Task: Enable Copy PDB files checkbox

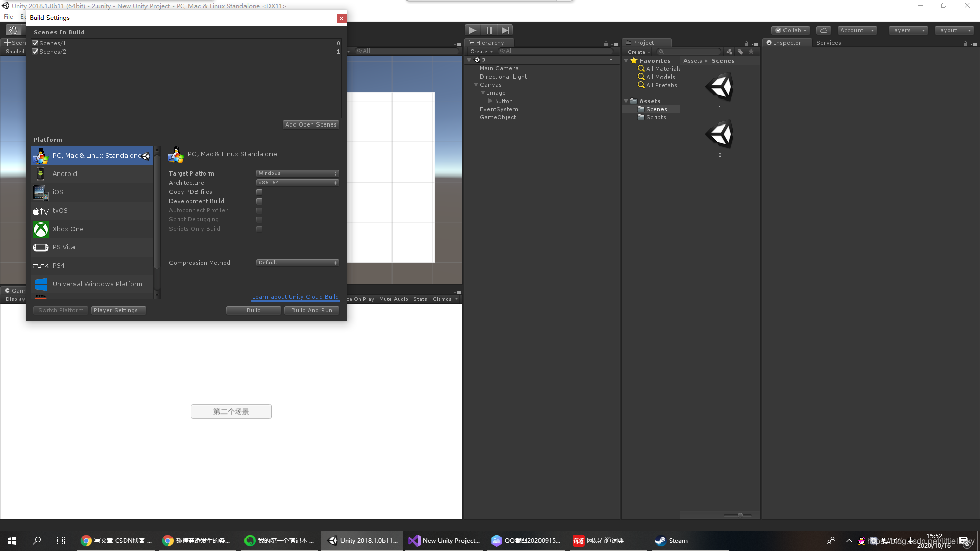Action: point(259,192)
